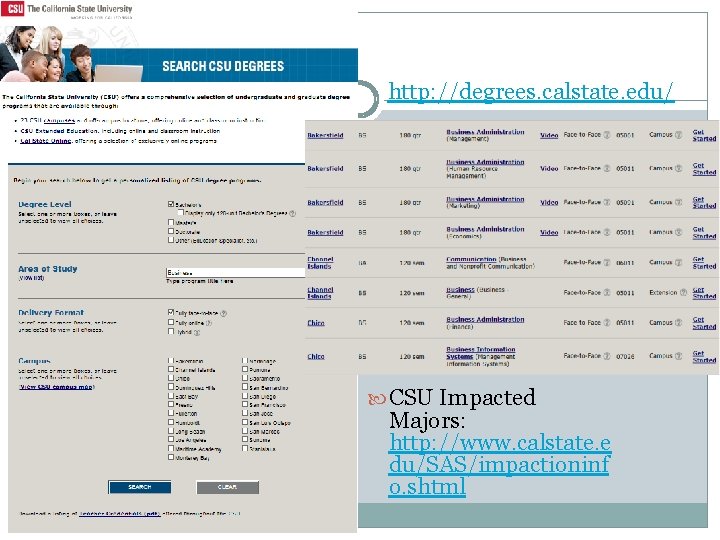Open the view list link under Area of Study
The image size is (720, 540).
coord(31,278)
